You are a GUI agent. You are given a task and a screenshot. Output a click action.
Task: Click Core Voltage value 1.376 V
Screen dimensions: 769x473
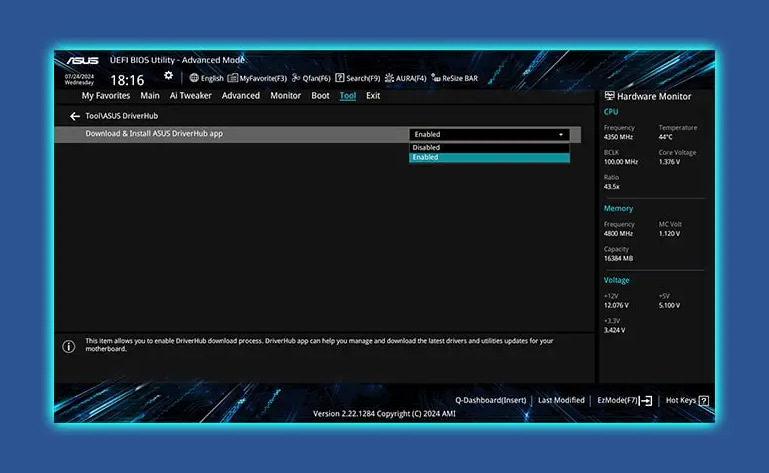[669, 162]
